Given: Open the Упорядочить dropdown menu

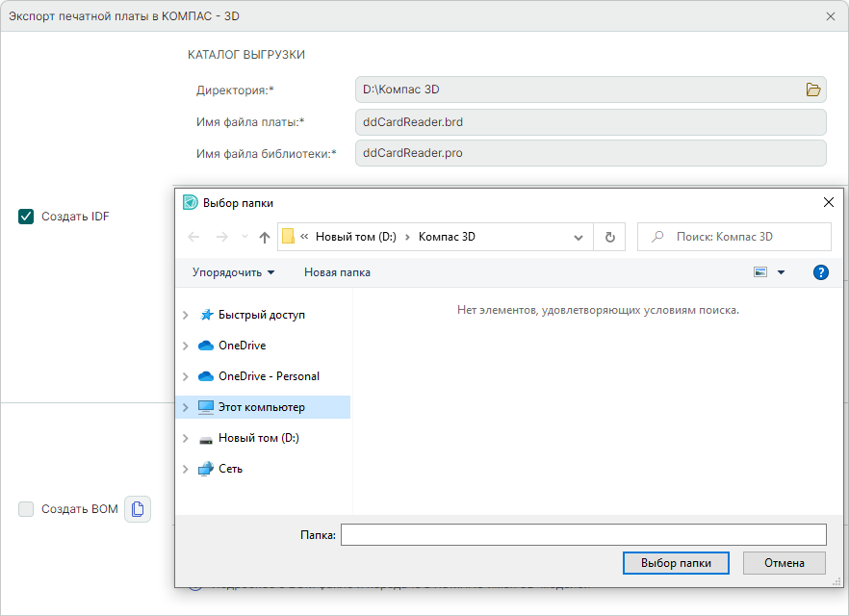Looking at the screenshot, I should (233, 272).
